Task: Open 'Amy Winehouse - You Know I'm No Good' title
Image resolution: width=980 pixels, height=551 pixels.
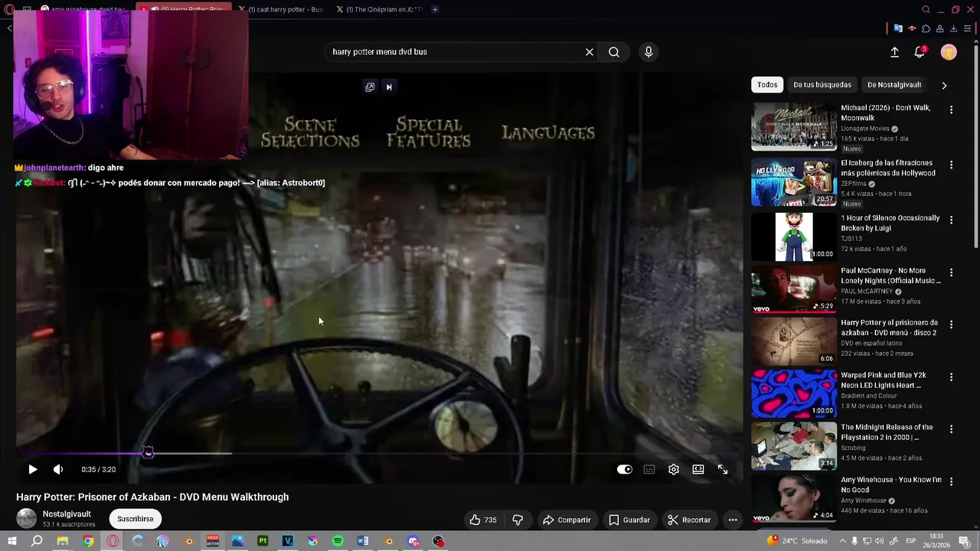Action: click(891, 484)
